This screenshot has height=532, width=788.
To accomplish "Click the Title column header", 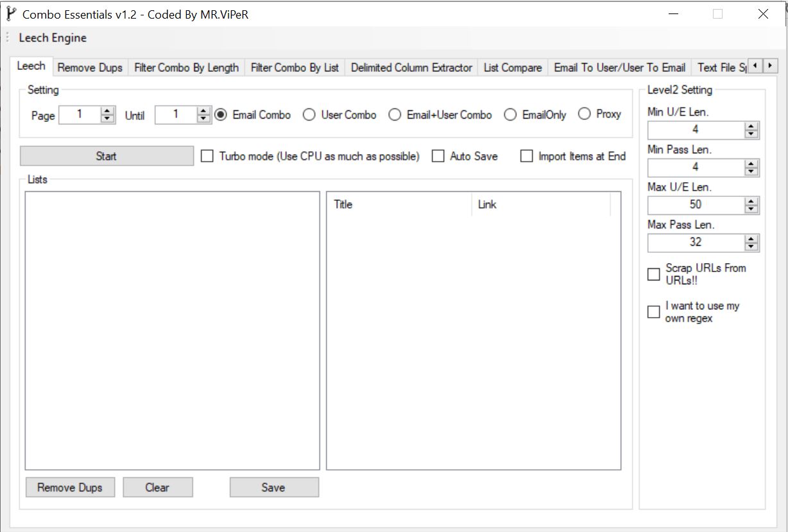I will pyautogui.click(x=399, y=205).
